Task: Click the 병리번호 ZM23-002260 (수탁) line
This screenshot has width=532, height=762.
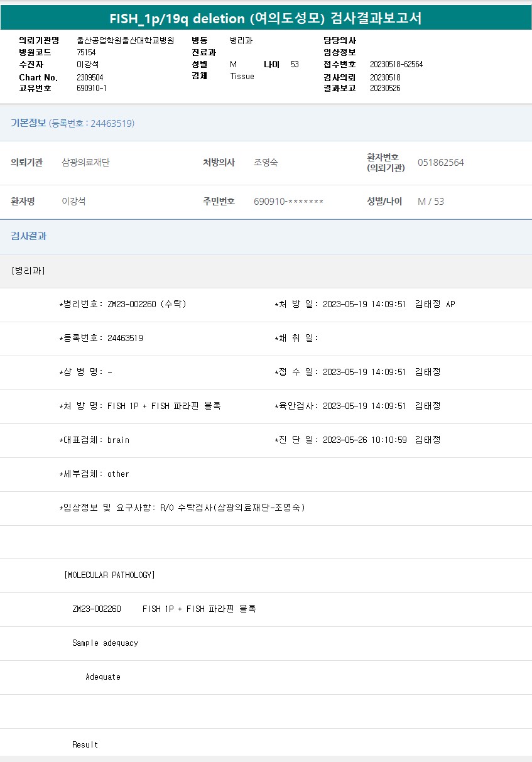Action: click(x=122, y=304)
